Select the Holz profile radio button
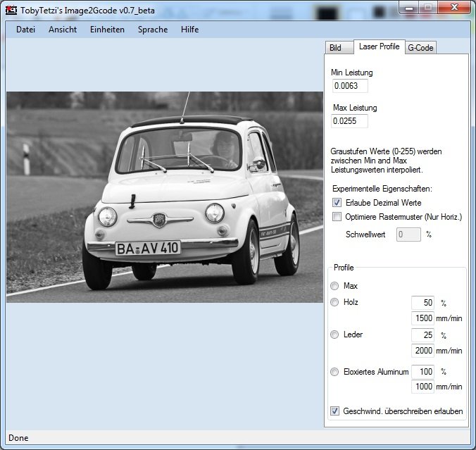The height and width of the screenshot is (450, 476). point(334,302)
